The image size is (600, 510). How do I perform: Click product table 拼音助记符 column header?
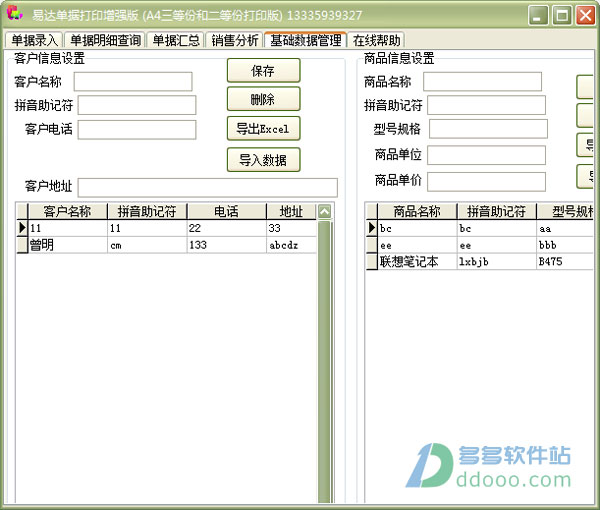[x=497, y=211]
